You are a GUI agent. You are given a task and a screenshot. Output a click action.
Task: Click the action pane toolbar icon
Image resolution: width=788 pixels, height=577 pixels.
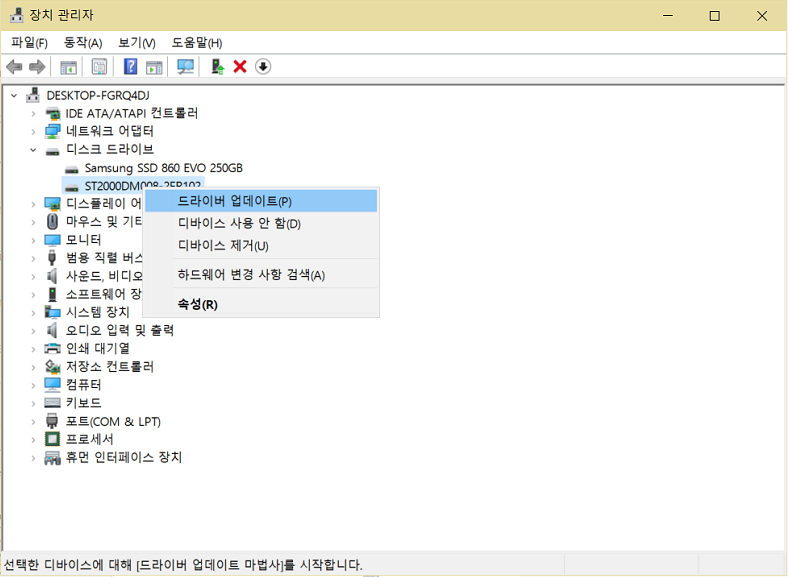pos(154,66)
